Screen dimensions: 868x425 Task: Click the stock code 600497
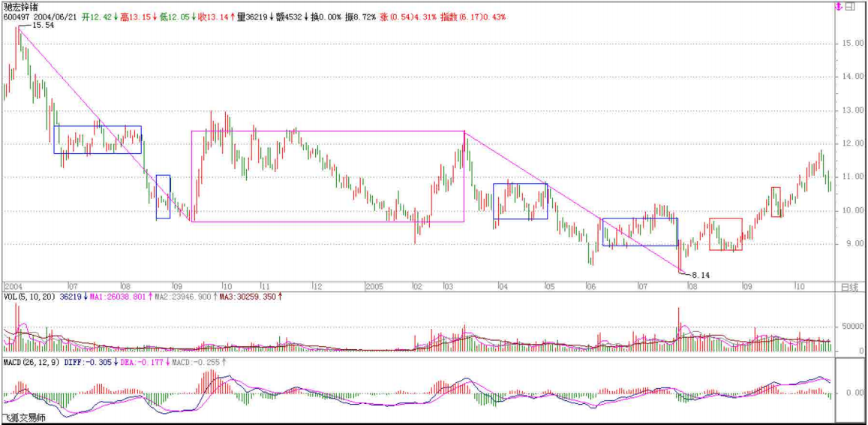point(17,17)
